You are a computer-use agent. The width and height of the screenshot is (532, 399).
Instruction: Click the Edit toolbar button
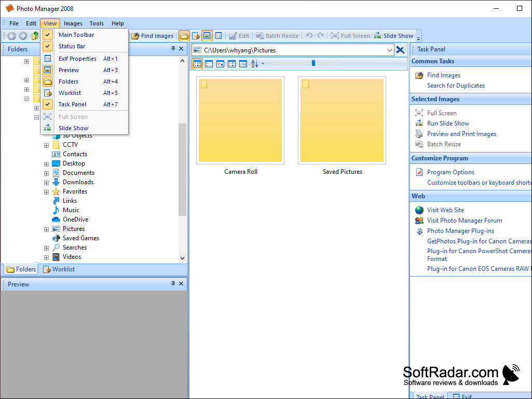[239, 36]
